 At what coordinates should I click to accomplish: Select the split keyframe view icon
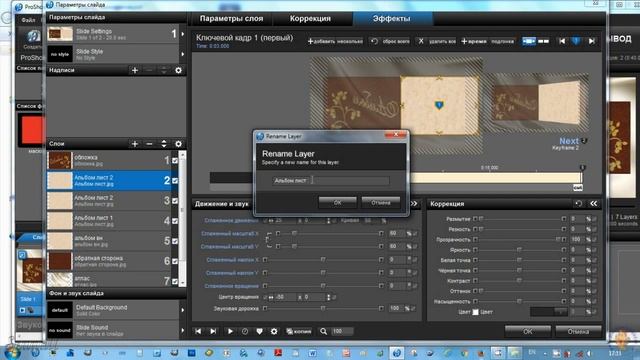(x=544, y=41)
